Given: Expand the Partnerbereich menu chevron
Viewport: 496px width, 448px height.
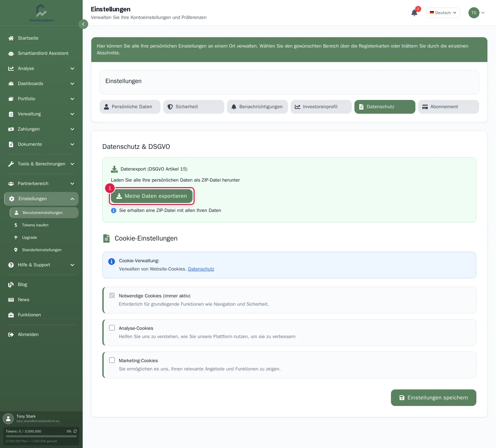Looking at the screenshot, I should pos(72,184).
